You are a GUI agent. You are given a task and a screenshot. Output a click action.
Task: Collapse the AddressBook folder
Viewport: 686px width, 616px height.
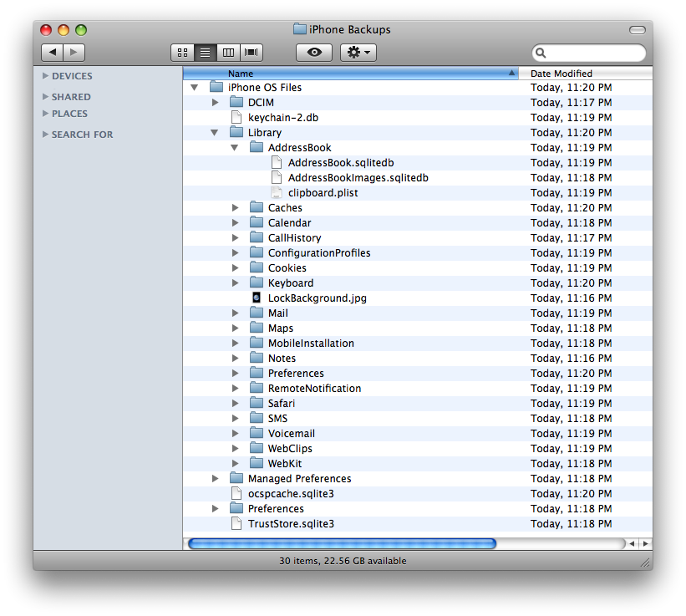tap(235, 148)
